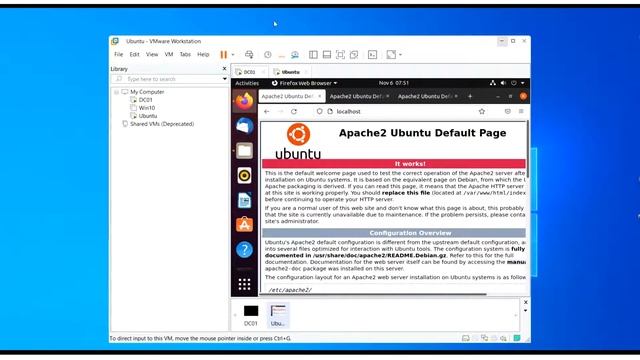Screen dimensions: 640x360
Task: Toggle the library sidebar view icon
Action: pyautogui.click(x=313, y=54)
